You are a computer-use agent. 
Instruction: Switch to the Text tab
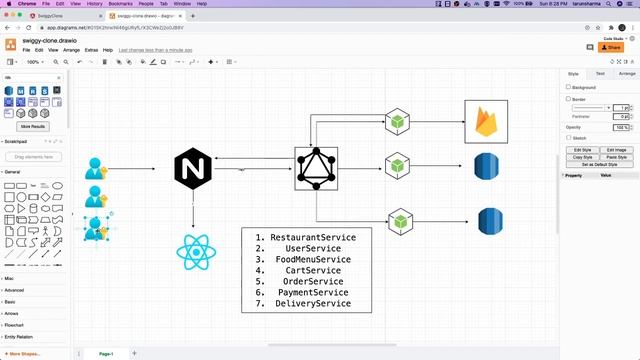point(600,74)
